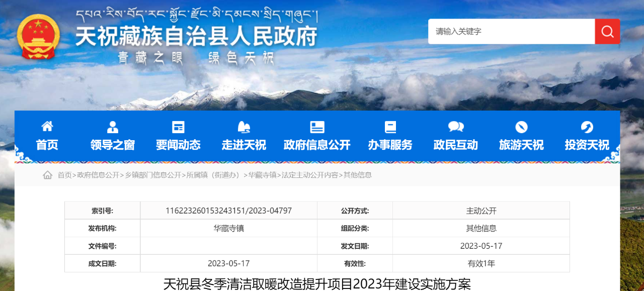The height and width of the screenshot is (291, 644).
Task: Go to 华藏寺镇 in the breadcrumb
Action: (263, 175)
